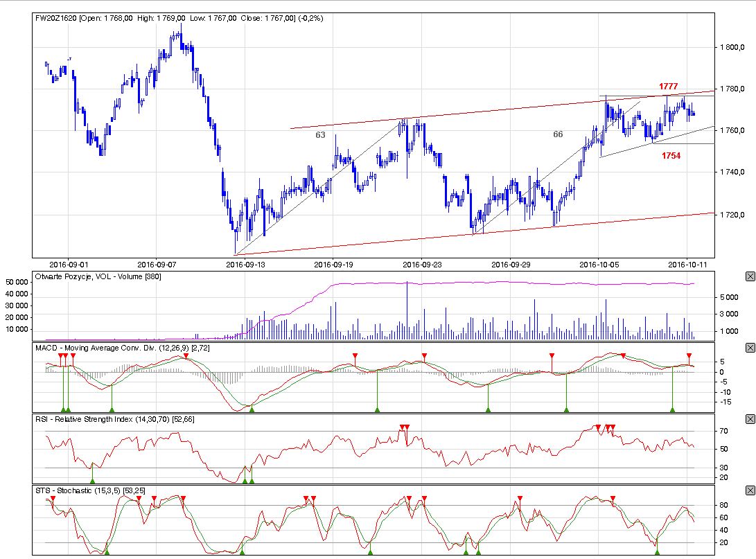
Task: Click the rightmost green marker in MACD panel
Action: pyautogui.click(x=672, y=410)
